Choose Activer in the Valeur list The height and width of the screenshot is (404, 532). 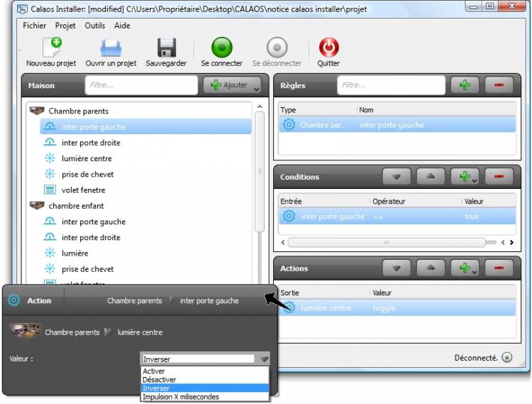pos(205,371)
